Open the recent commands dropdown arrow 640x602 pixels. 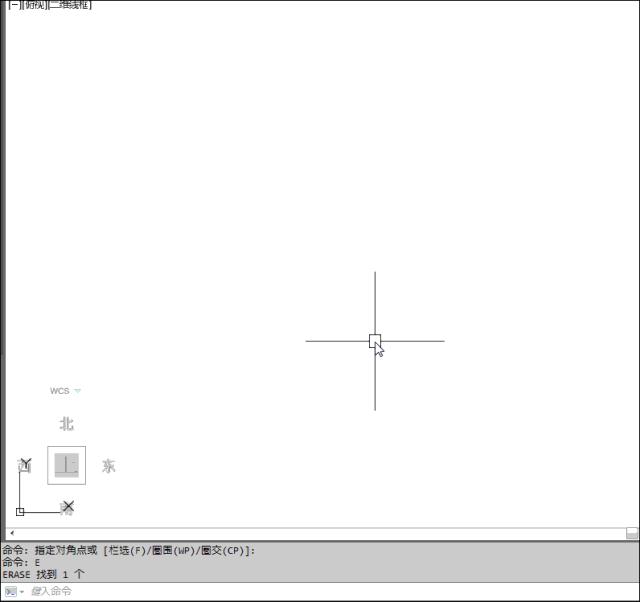(22, 591)
